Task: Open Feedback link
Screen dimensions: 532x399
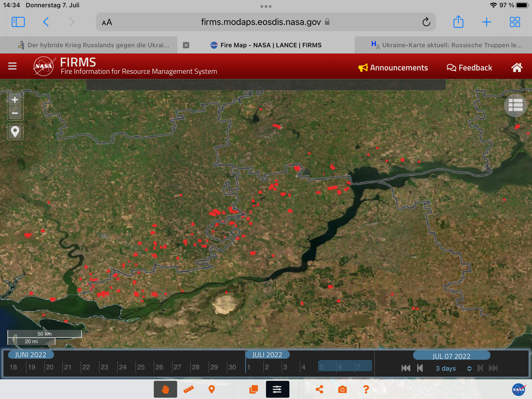Action: click(469, 68)
